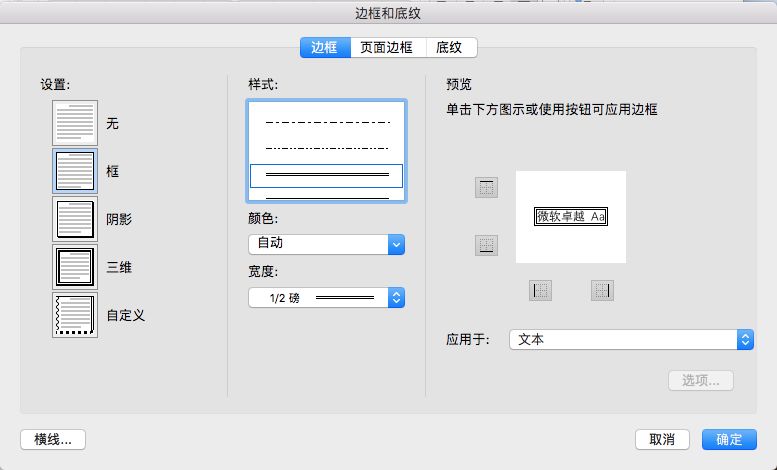The width and height of the screenshot is (777, 470).
Task: Toggle the left border button in preview
Action: point(540,291)
